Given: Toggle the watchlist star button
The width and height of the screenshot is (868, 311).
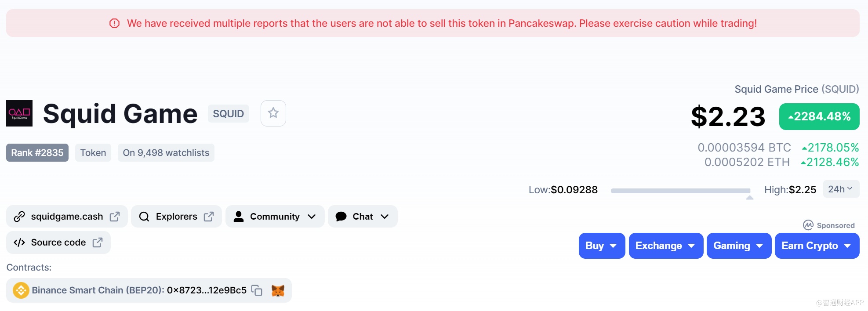Looking at the screenshot, I should tap(273, 113).
